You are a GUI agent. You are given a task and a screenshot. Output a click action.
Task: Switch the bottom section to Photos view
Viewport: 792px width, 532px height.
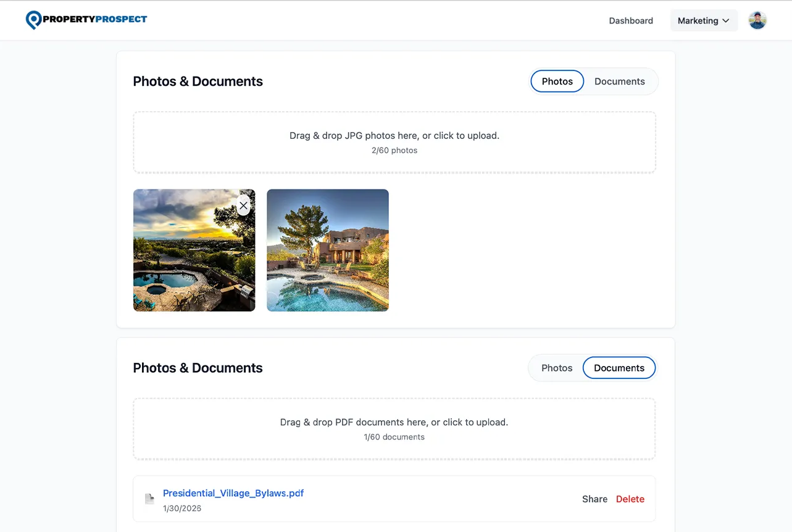click(x=556, y=367)
